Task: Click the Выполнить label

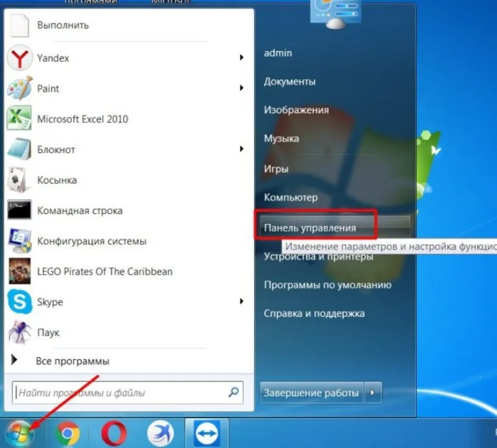Action: click(63, 25)
